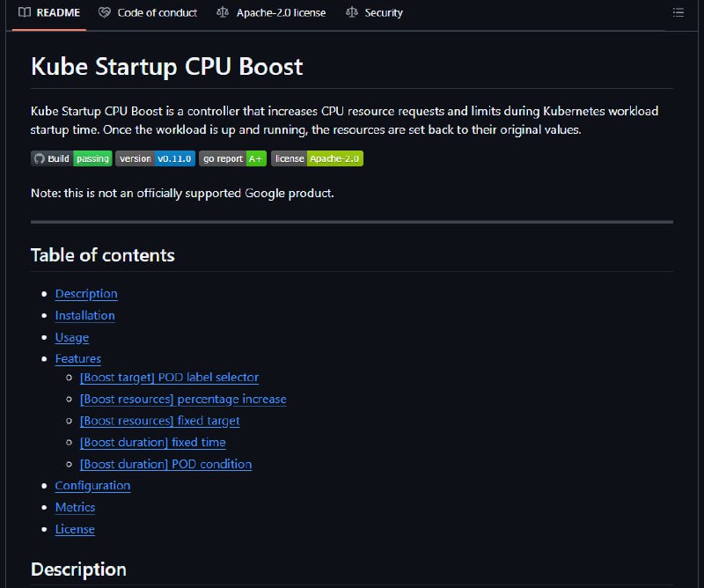Open the Boost duration fixed time link
Image resolution: width=704 pixels, height=588 pixels.
[x=152, y=443]
